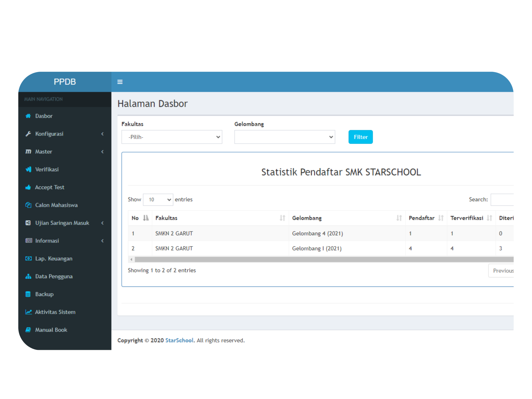This screenshot has width=532, height=399.
Task: Open the Show entries count dropdown
Action: (x=158, y=200)
